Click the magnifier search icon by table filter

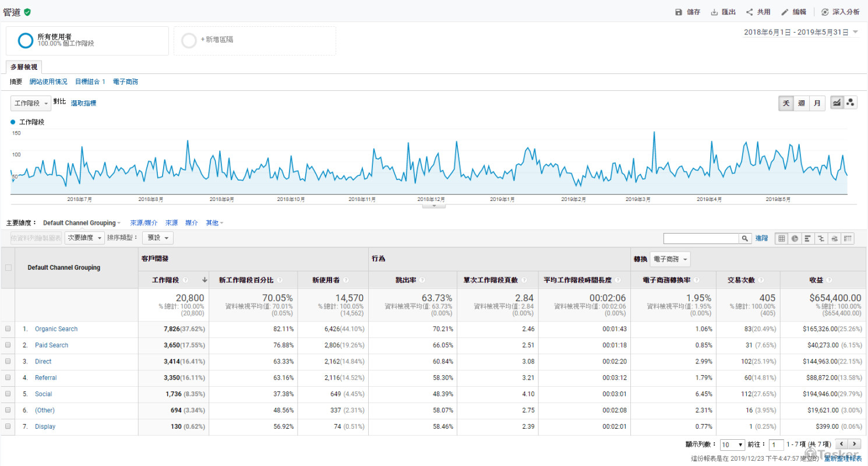pos(745,238)
